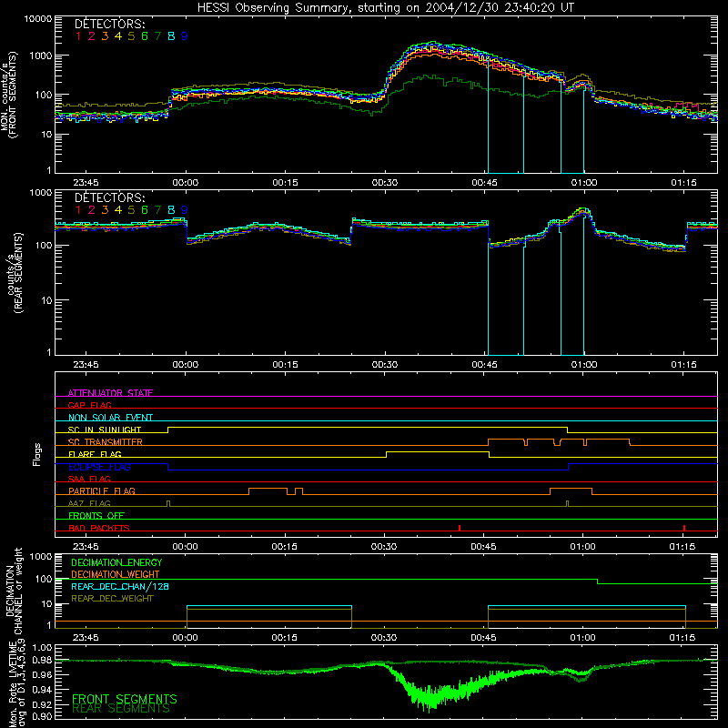The image size is (728, 728).
Task: Click the PARTICLE_FLAG label
Action: point(102,490)
